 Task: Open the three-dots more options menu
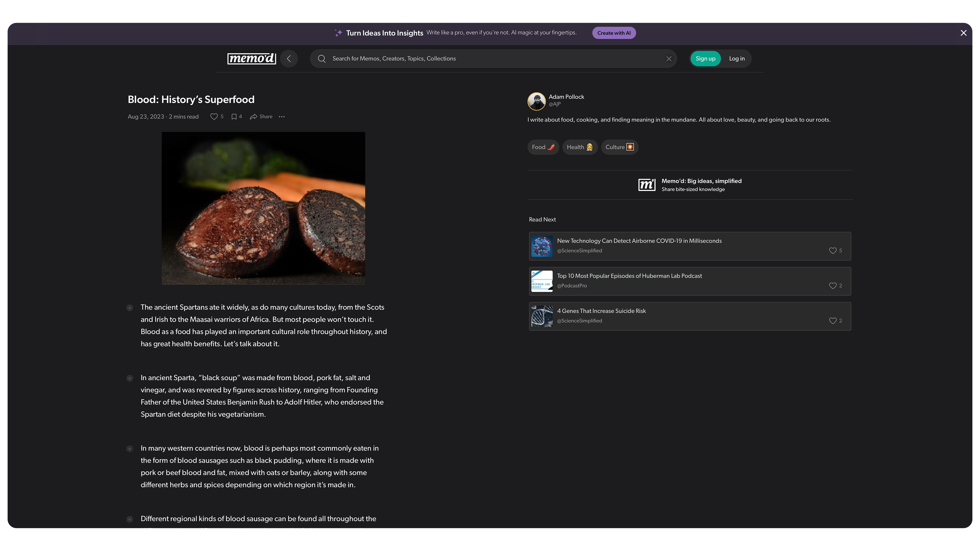tap(281, 117)
